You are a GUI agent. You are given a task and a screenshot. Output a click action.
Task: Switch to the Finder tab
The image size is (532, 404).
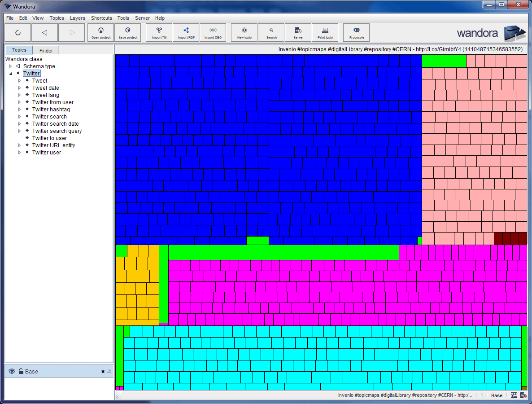[46, 51]
